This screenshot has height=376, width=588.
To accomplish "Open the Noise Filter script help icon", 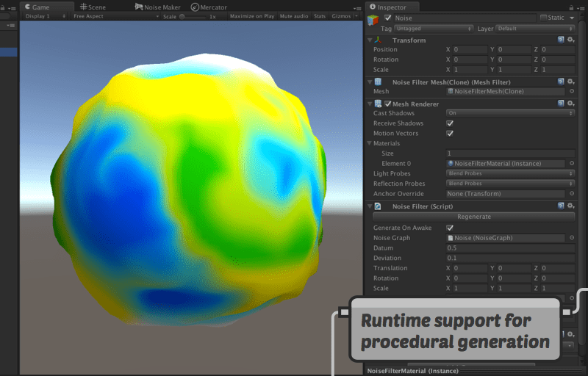I will click(x=561, y=207).
